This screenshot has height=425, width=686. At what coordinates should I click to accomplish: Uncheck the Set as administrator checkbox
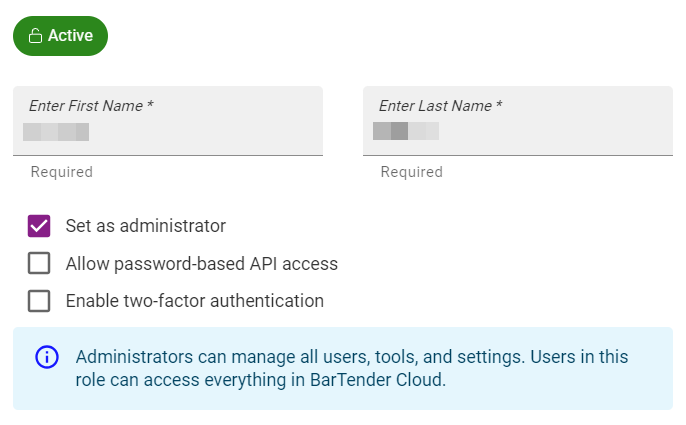tap(39, 226)
